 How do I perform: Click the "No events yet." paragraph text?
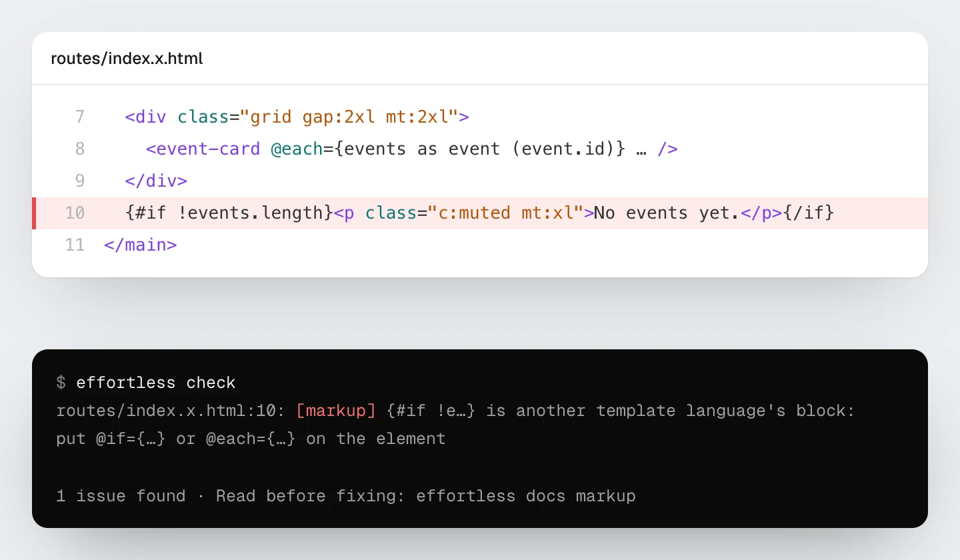pos(667,213)
